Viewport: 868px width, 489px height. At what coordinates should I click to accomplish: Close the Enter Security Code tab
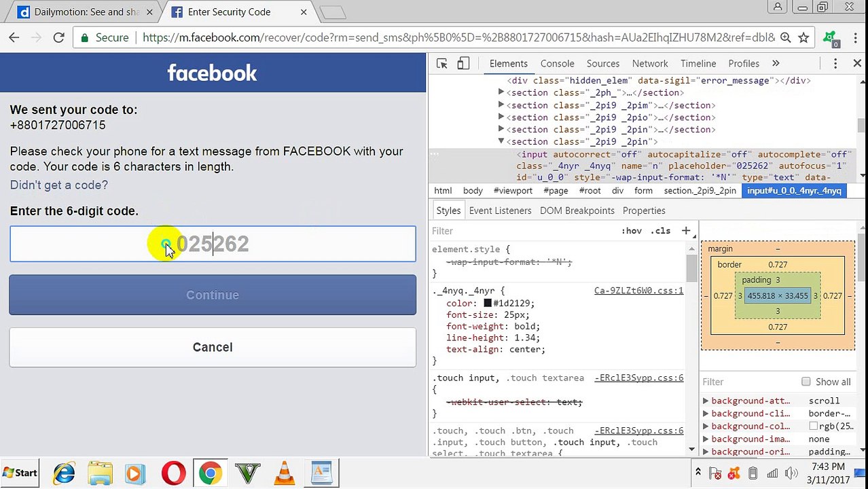click(304, 12)
